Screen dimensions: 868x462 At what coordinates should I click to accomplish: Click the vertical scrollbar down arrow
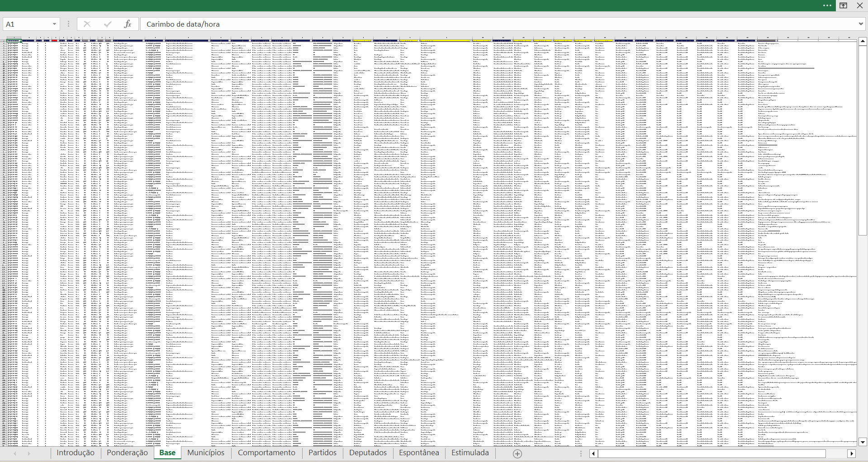pyautogui.click(x=863, y=442)
